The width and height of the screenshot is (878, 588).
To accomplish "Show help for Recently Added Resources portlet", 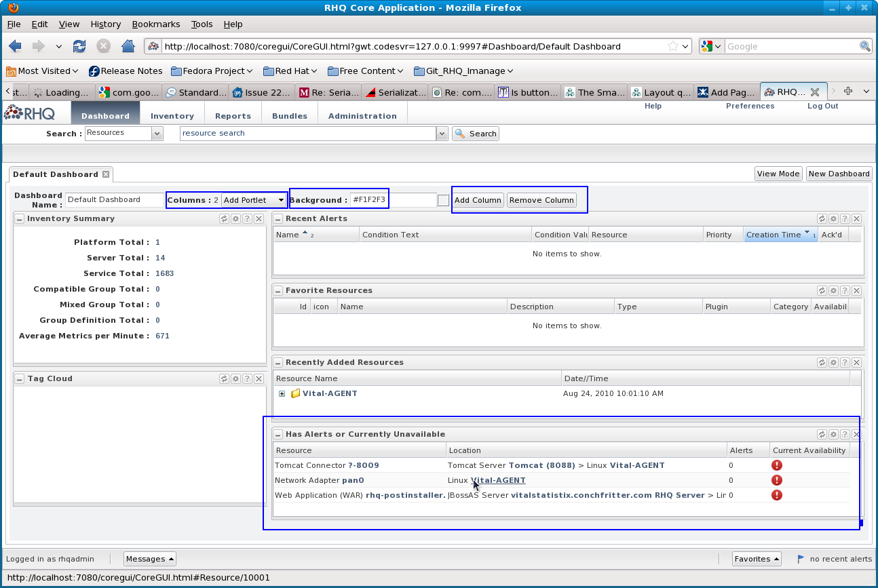I will pyautogui.click(x=845, y=362).
